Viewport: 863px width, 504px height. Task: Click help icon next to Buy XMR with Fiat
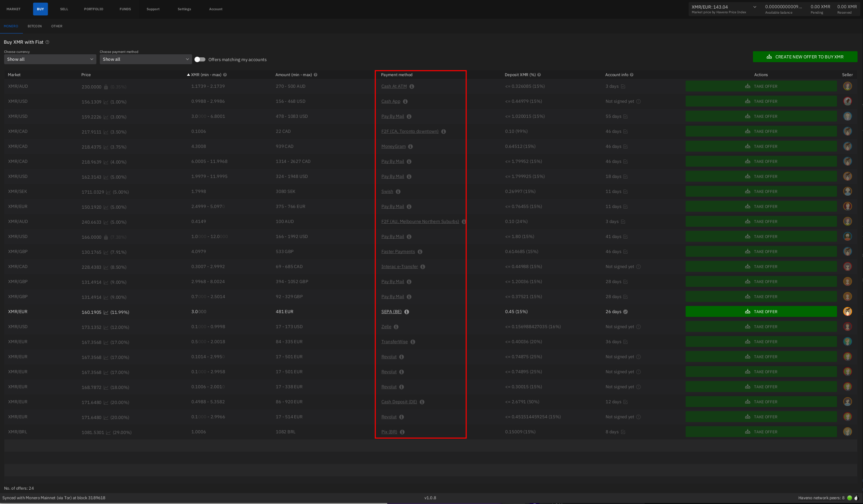point(48,42)
